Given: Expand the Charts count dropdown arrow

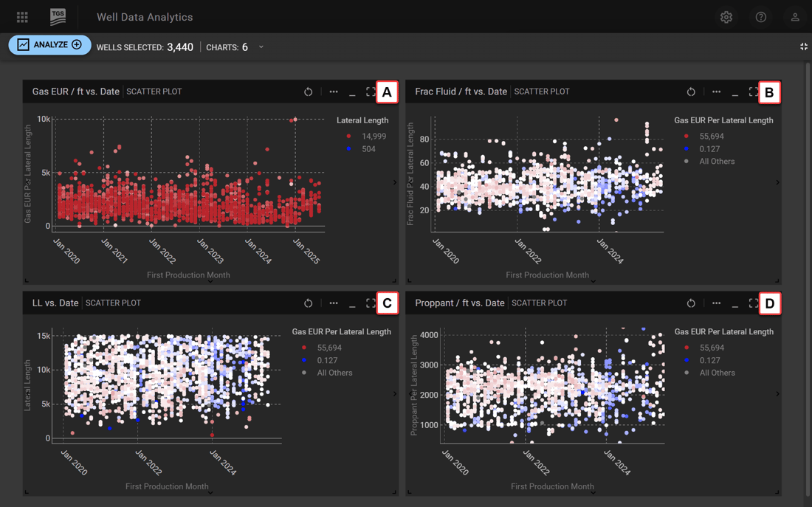Looking at the screenshot, I should pyautogui.click(x=261, y=47).
